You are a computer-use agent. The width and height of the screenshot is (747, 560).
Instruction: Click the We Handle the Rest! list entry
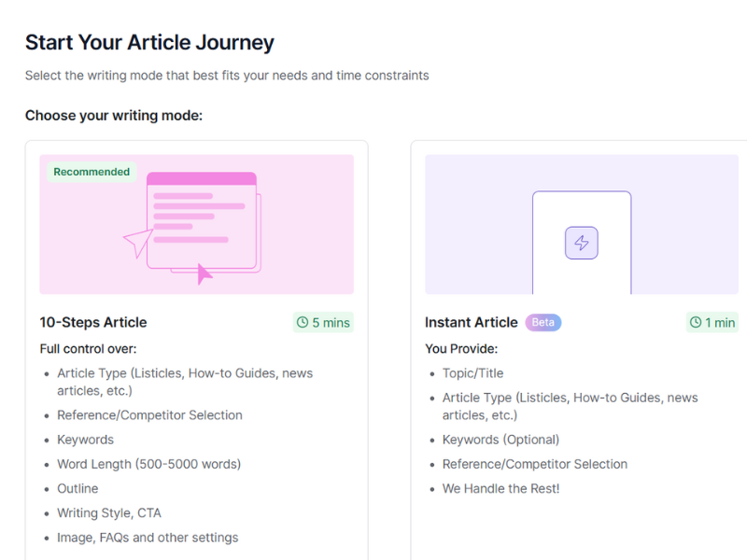pyautogui.click(x=501, y=488)
